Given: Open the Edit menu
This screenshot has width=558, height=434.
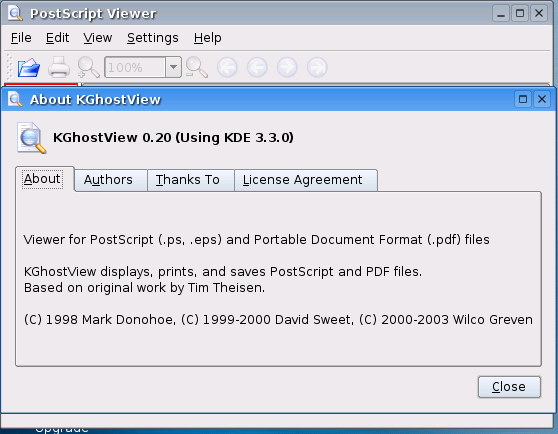Looking at the screenshot, I should click(x=57, y=38).
